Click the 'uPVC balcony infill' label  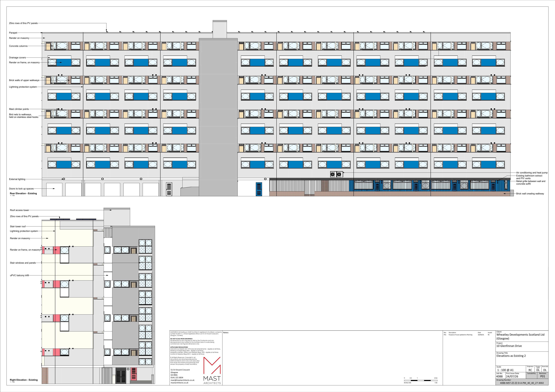tap(19, 275)
